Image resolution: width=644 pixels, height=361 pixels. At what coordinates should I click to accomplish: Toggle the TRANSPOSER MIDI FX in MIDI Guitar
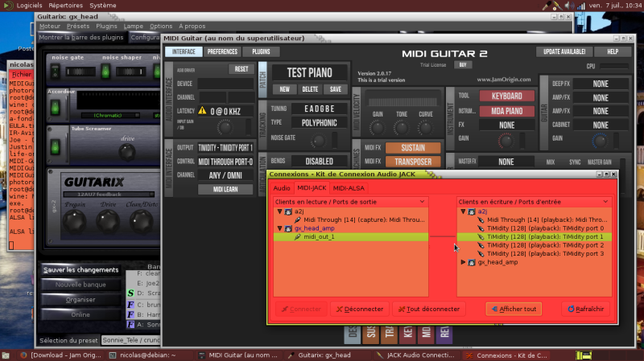[413, 162]
